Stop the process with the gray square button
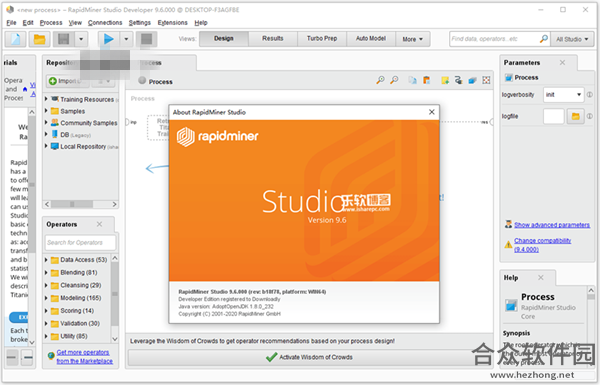The width and height of the screenshot is (600, 385). [x=147, y=39]
